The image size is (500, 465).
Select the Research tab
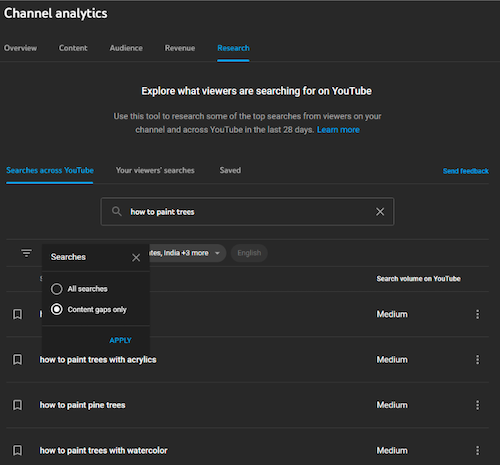click(x=233, y=48)
